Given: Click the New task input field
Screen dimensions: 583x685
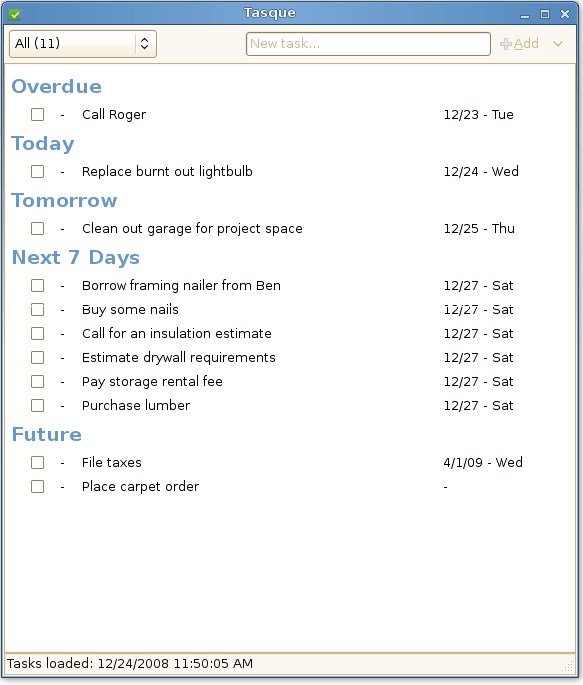Looking at the screenshot, I should 368,44.
